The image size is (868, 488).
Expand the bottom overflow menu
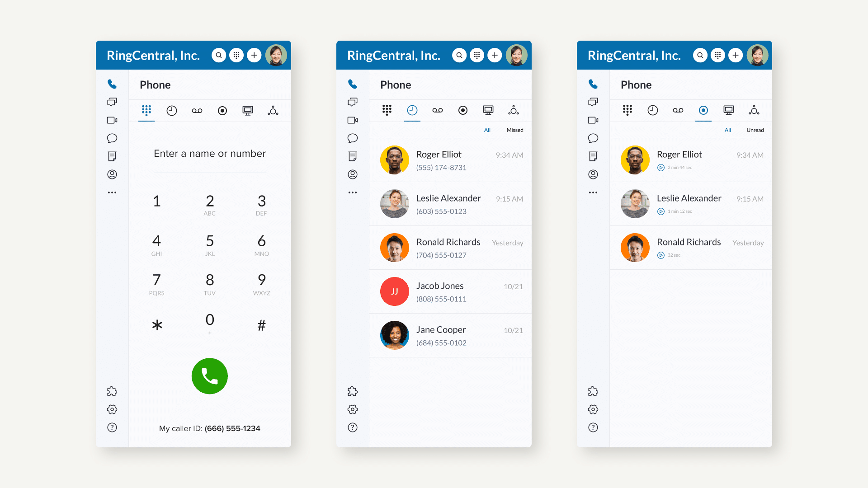(x=113, y=192)
